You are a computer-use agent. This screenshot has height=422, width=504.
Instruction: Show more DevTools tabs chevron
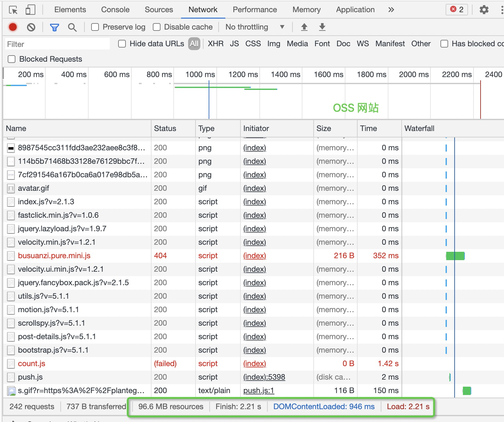tap(391, 10)
